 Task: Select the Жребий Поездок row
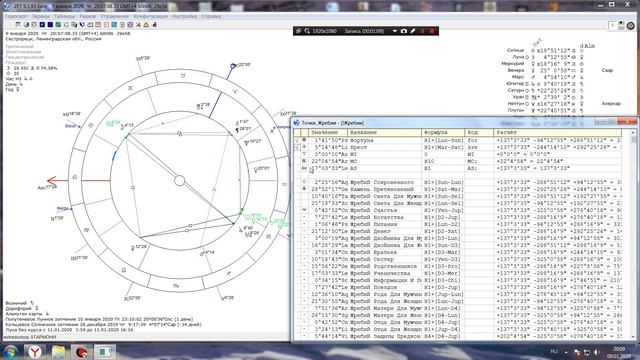click(x=458, y=287)
